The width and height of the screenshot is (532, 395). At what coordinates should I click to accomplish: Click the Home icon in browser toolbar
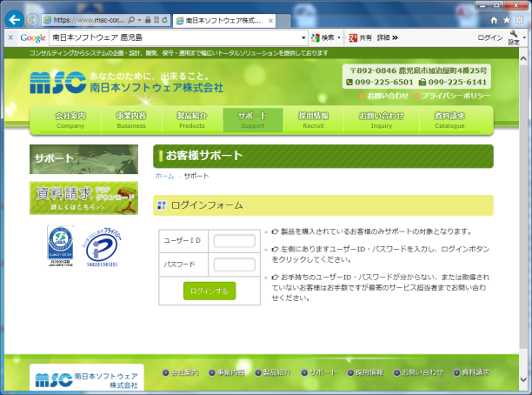[x=495, y=19]
